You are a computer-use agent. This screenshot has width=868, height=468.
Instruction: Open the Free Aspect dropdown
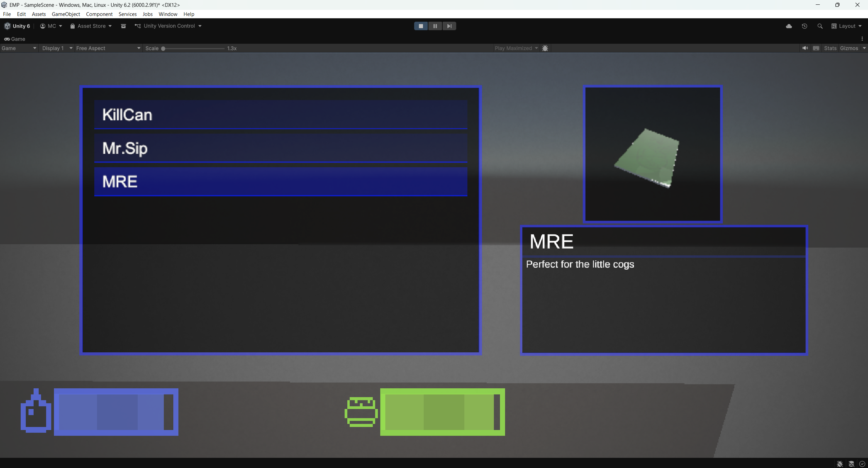click(x=108, y=48)
